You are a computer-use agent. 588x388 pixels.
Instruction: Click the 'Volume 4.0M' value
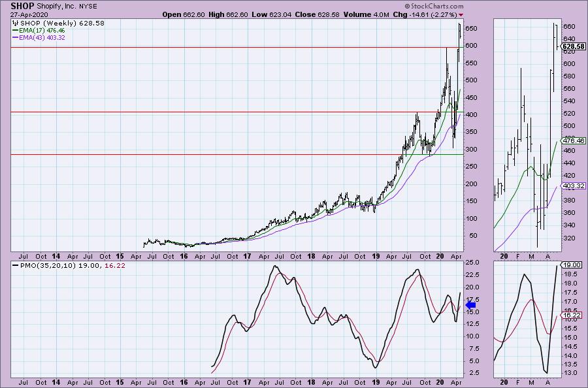point(367,14)
